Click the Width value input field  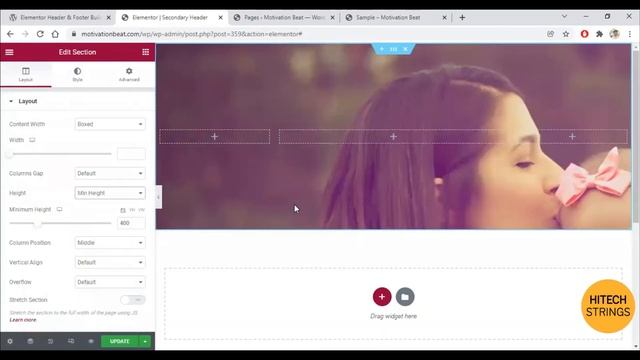[131, 154]
